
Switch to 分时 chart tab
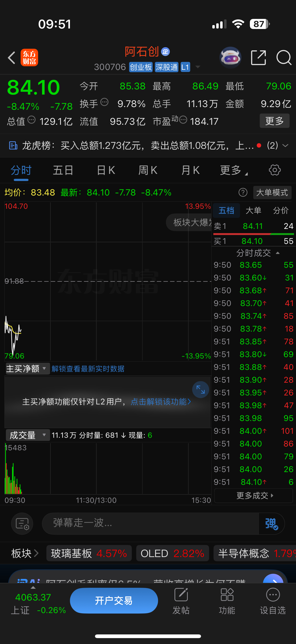pos(21,170)
